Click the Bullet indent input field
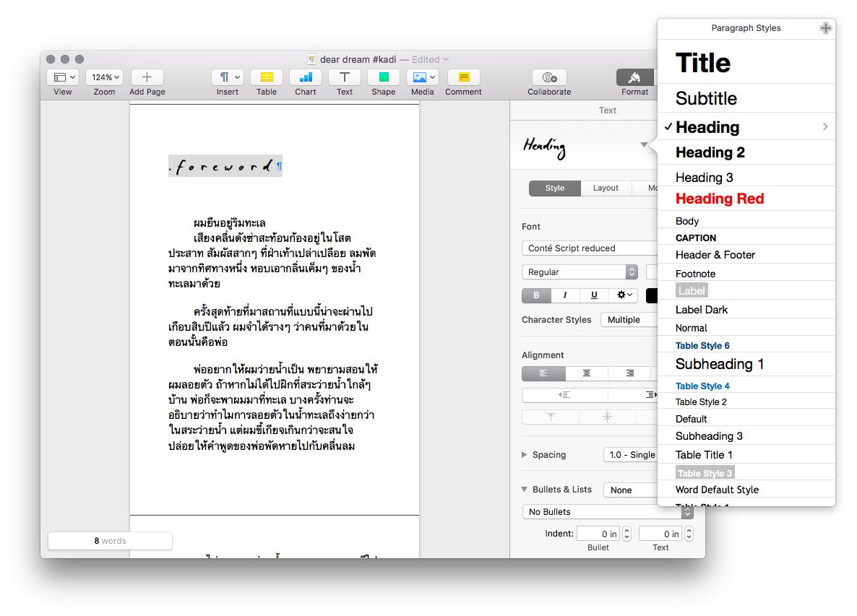 tap(598, 534)
